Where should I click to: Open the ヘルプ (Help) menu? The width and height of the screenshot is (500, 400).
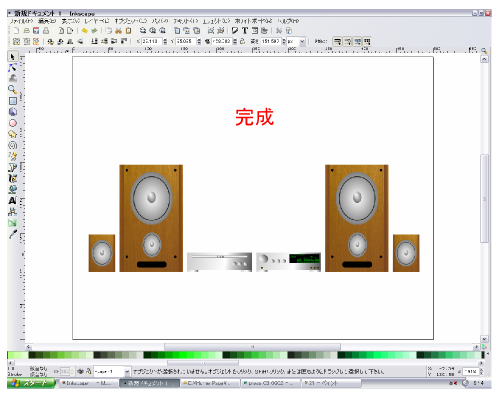click(289, 21)
